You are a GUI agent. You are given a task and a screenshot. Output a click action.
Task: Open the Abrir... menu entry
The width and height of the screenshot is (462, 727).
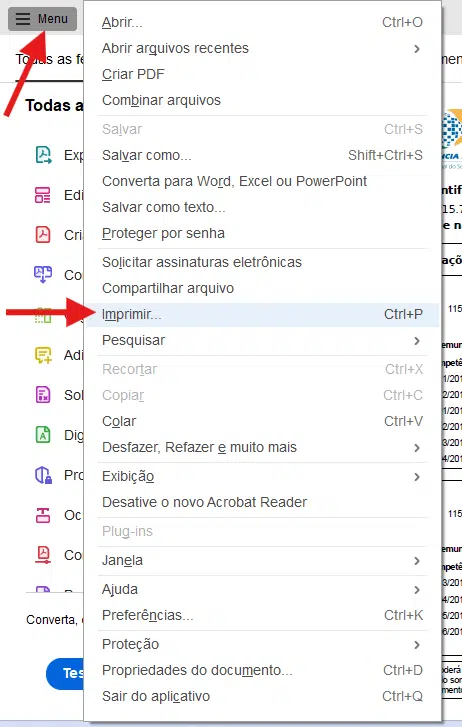tap(262, 22)
